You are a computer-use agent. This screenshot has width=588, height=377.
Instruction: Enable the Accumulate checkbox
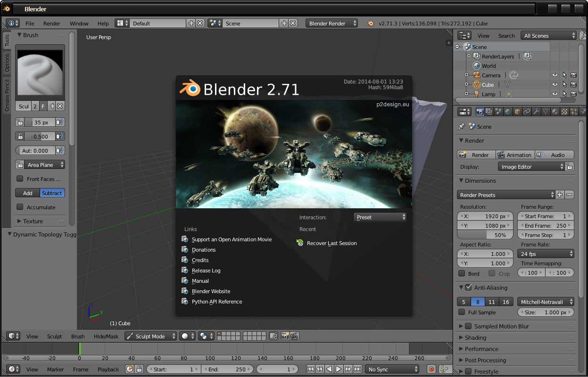coord(20,207)
